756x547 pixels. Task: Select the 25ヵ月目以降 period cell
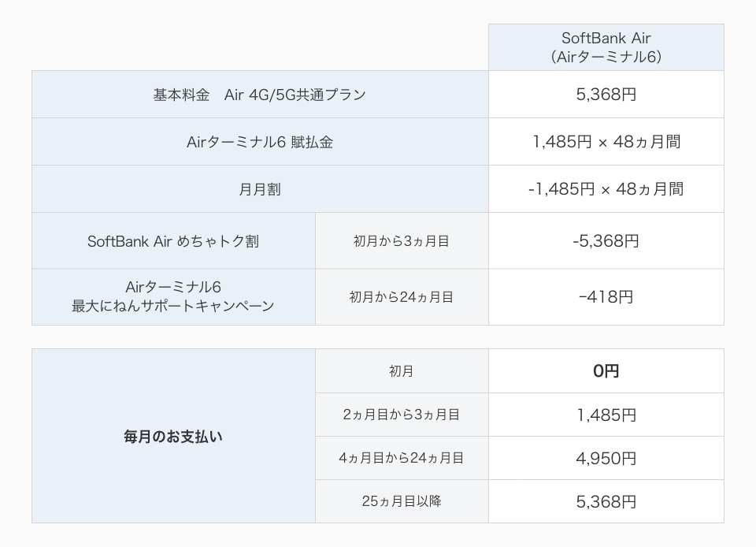click(x=402, y=501)
